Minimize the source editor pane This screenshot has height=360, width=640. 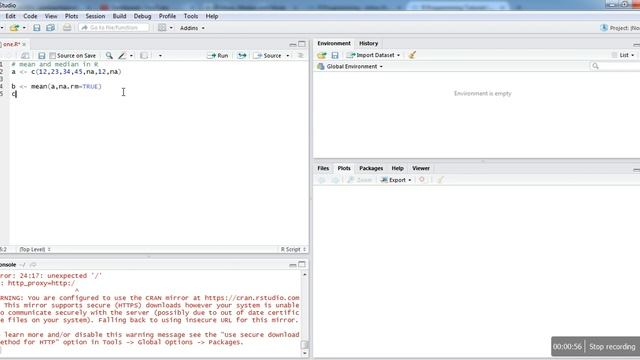point(293,44)
